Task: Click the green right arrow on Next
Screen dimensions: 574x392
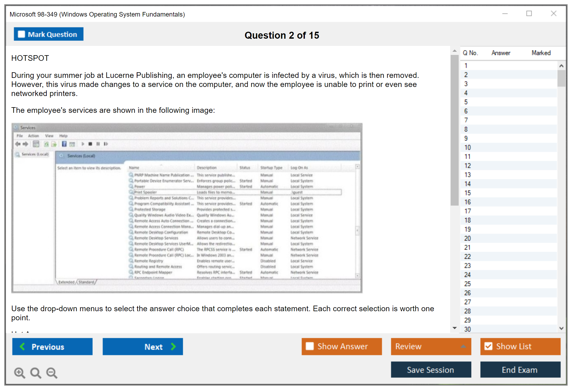Action: (174, 346)
